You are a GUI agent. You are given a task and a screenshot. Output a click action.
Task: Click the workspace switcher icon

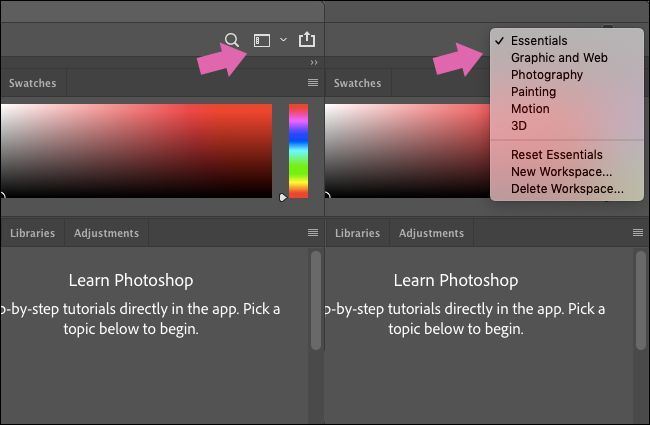[x=261, y=40]
